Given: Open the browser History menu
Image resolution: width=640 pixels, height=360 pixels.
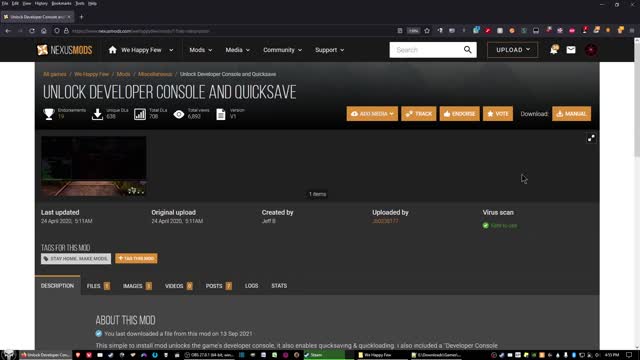Looking at the screenshot, I should pos(41,3).
